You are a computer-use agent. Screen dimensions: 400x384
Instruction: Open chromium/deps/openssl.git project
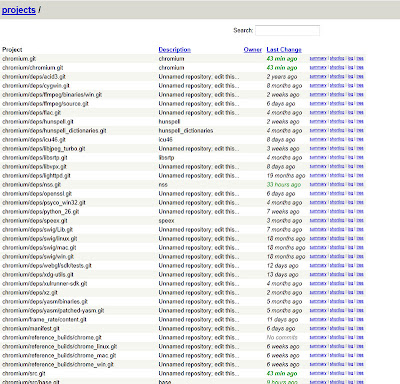tap(37, 194)
